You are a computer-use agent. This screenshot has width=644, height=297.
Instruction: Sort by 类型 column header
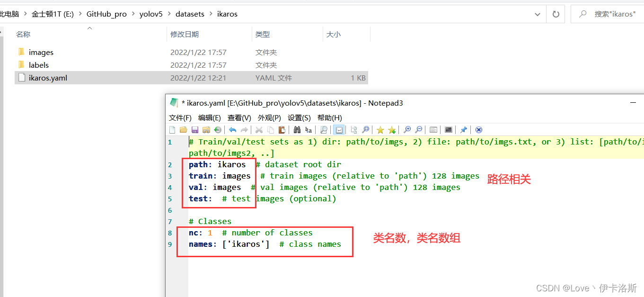coord(263,34)
